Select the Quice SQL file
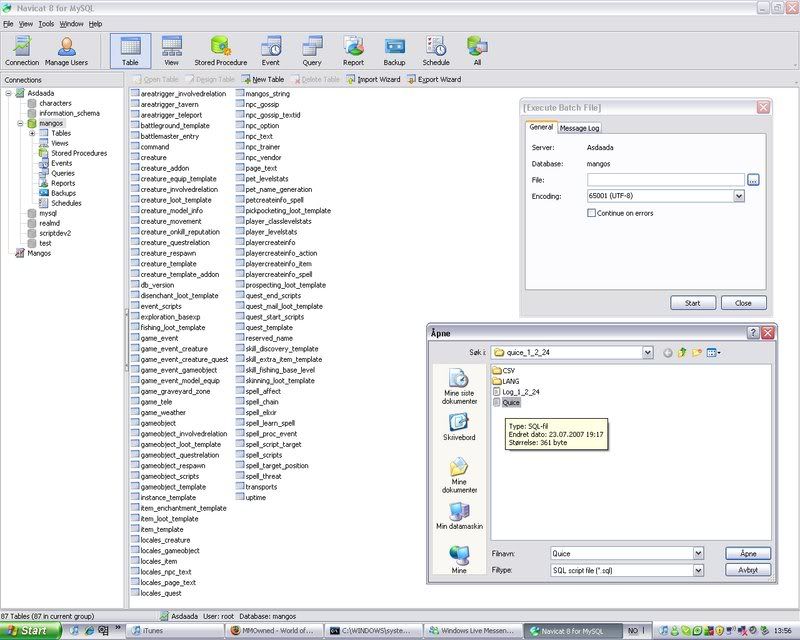The width and height of the screenshot is (800, 640). pos(507,403)
